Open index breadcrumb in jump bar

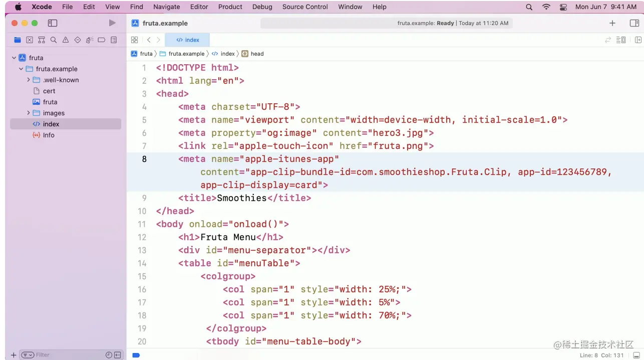pyautogui.click(x=223, y=54)
